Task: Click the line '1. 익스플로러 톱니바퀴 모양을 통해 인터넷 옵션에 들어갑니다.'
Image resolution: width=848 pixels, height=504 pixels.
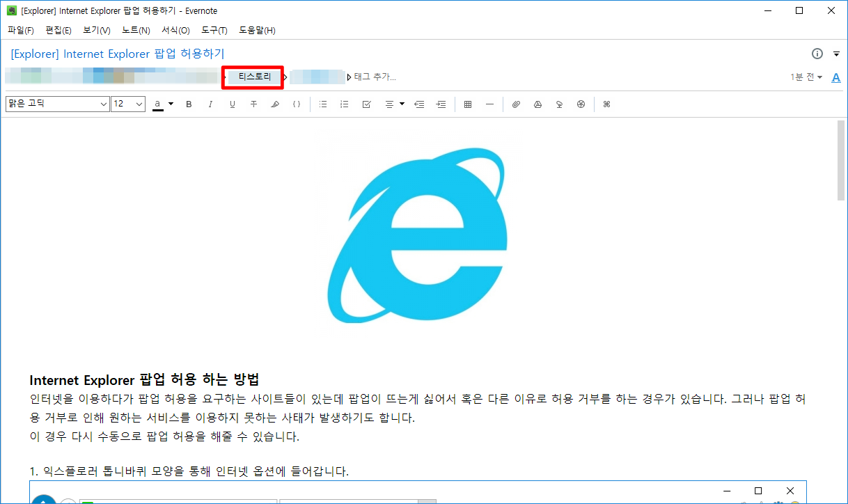Action: pyautogui.click(x=189, y=472)
